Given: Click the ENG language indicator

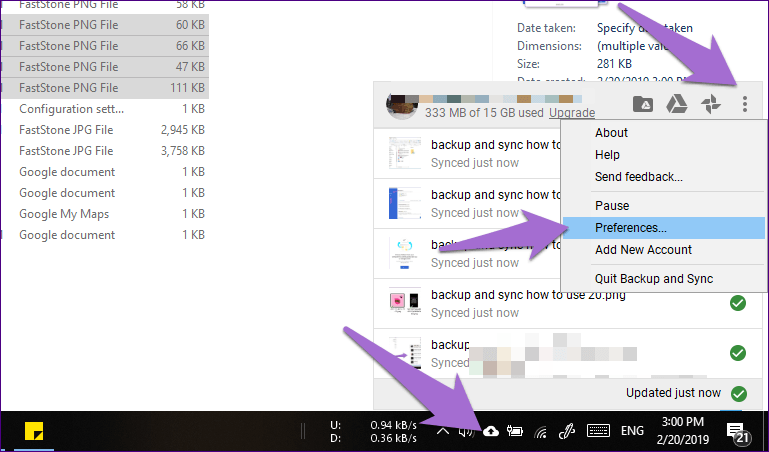Looking at the screenshot, I should (632, 431).
